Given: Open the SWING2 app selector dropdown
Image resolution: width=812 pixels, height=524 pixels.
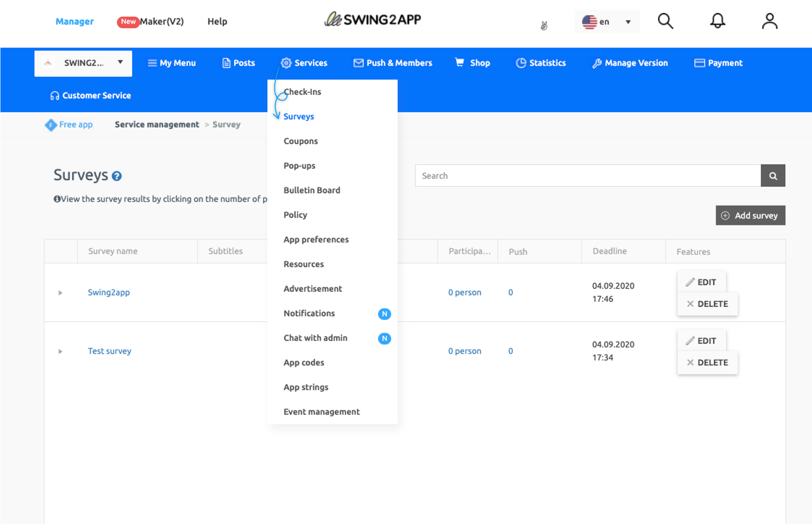Looking at the screenshot, I should coord(83,63).
